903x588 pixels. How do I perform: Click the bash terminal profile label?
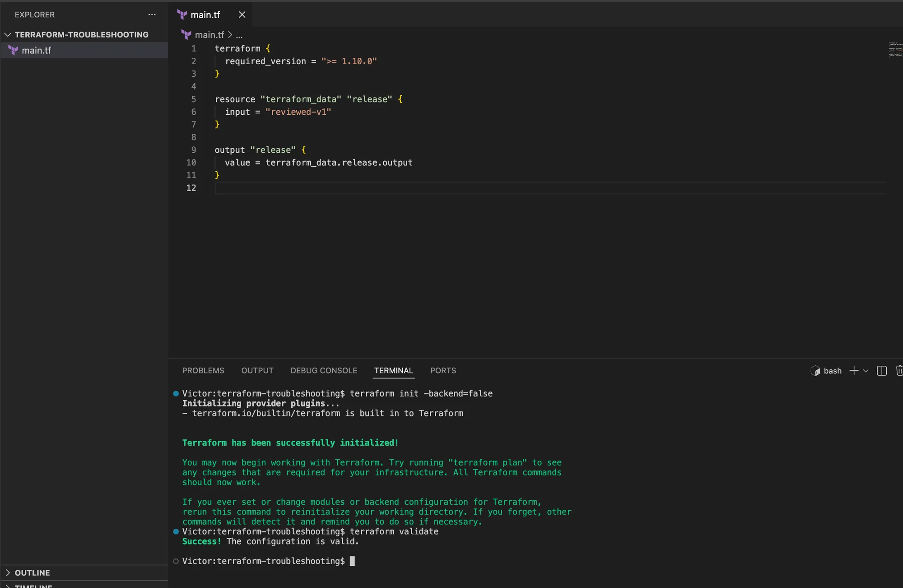pos(833,371)
